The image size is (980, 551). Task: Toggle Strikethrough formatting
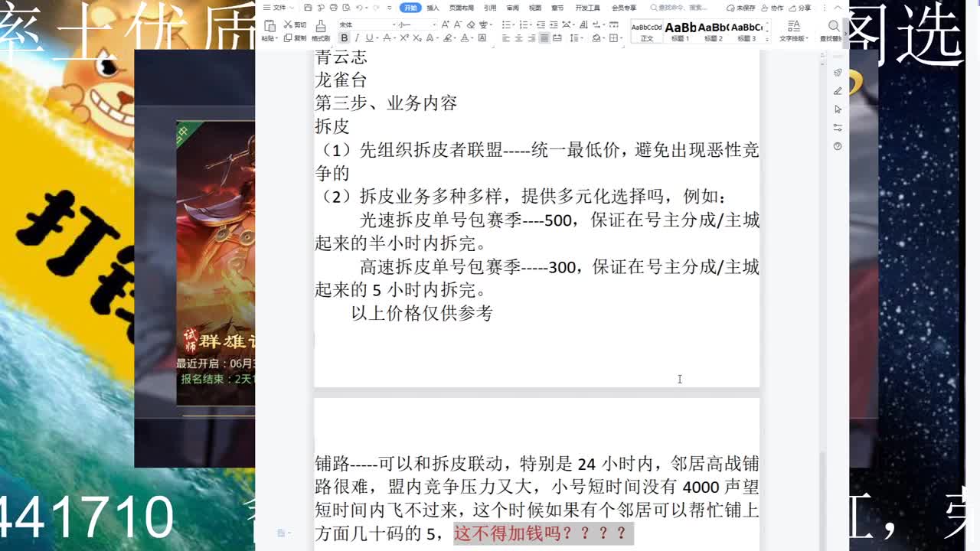point(387,37)
